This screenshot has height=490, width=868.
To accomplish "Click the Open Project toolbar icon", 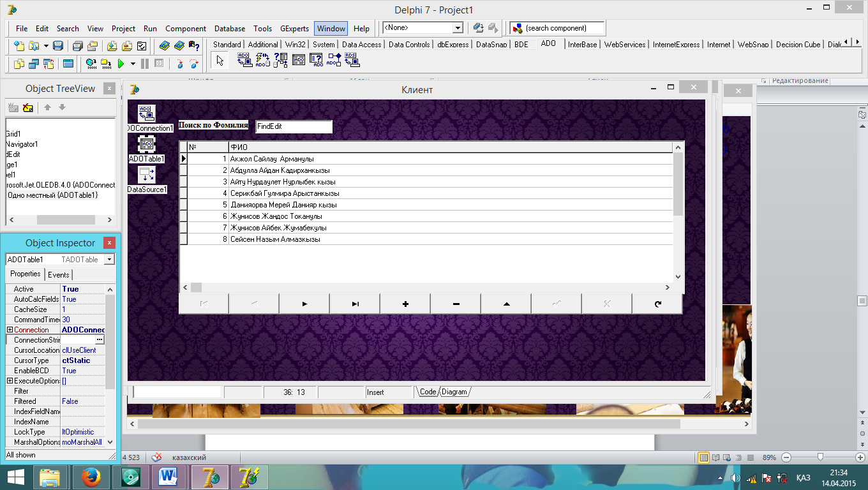I will click(x=93, y=46).
